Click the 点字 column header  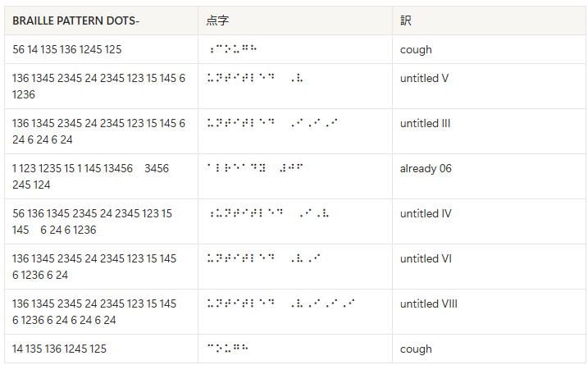(217, 21)
